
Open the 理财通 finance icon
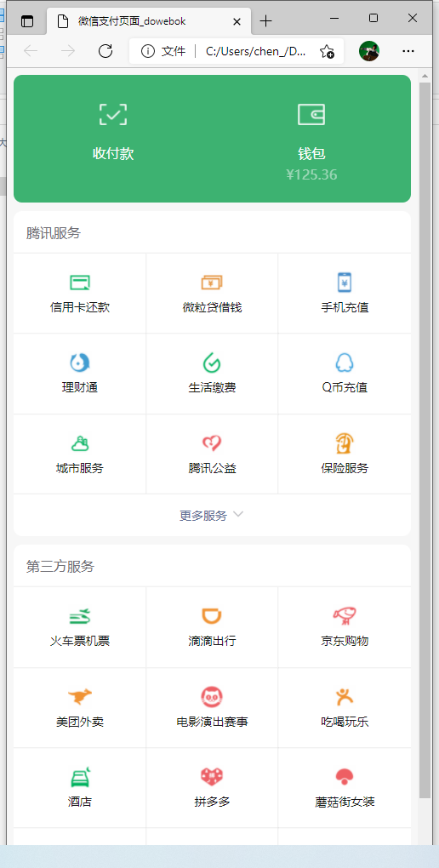80,363
